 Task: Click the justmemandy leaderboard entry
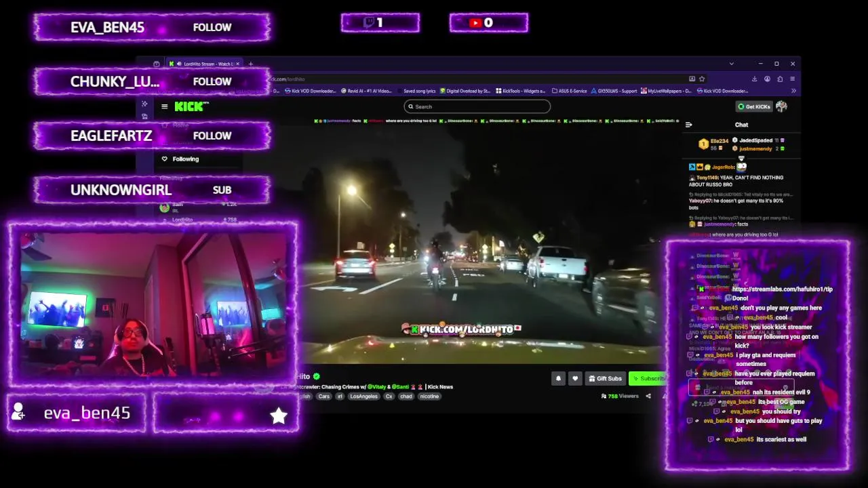coord(758,148)
